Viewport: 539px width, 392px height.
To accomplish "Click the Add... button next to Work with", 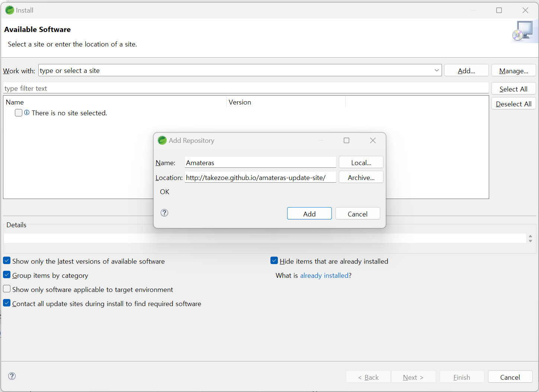I will point(466,70).
